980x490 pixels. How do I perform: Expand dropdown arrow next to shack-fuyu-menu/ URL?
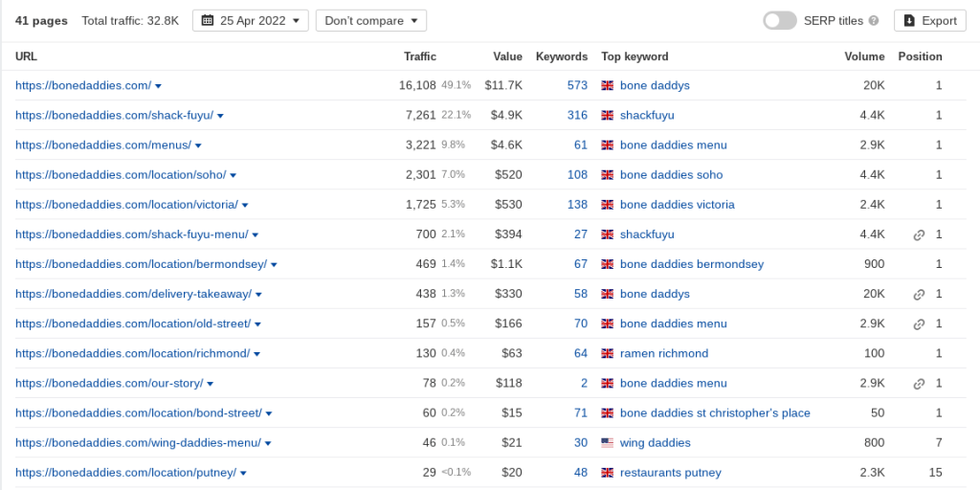coord(255,235)
